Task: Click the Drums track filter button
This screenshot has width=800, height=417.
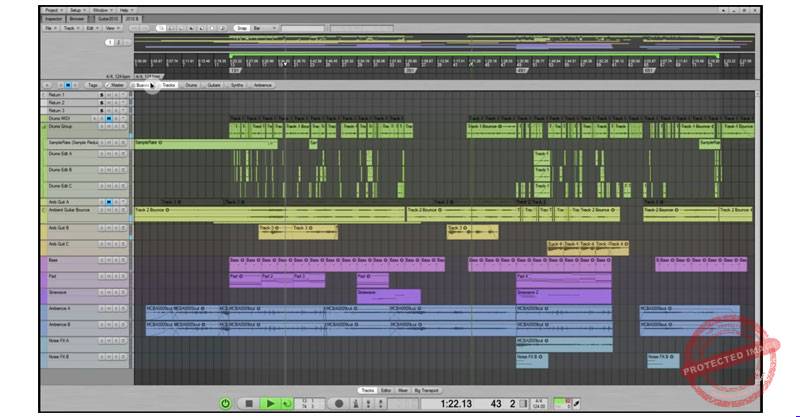Action: point(191,85)
